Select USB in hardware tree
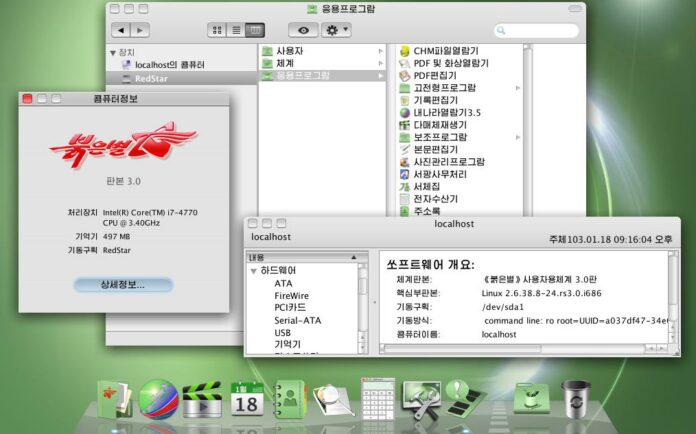 pos(282,333)
